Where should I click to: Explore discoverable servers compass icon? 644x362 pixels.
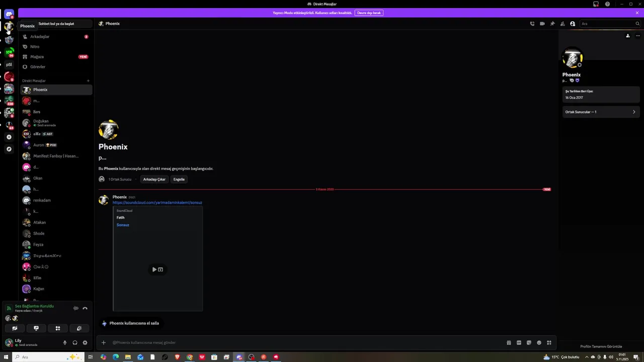[9, 149]
